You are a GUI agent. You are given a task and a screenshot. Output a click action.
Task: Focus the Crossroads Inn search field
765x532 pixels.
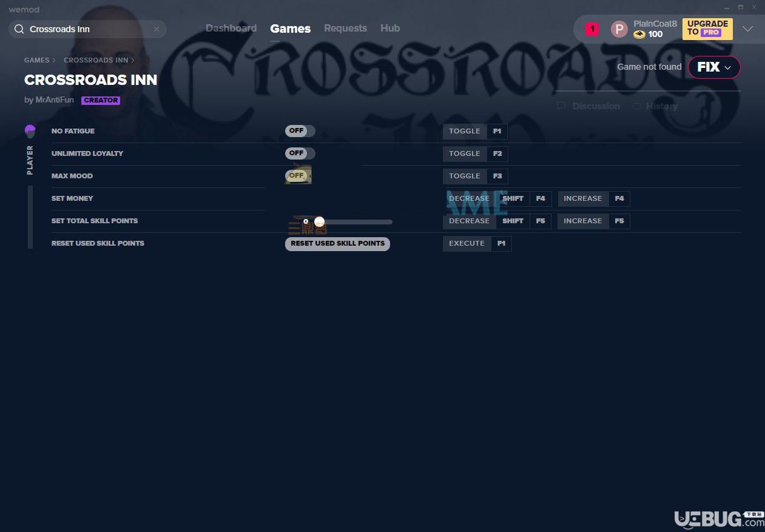(x=87, y=29)
